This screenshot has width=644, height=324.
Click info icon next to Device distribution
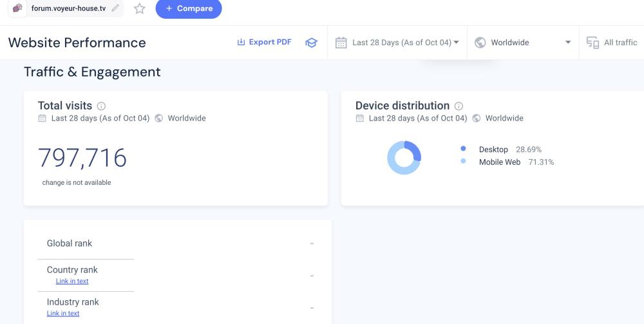click(x=459, y=106)
